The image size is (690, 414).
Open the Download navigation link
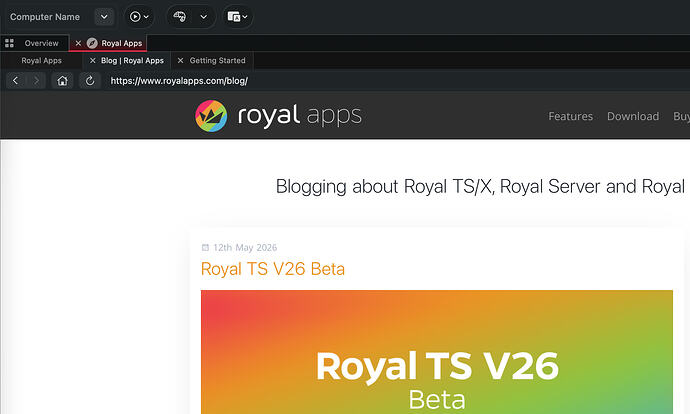(x=633, y=116)
